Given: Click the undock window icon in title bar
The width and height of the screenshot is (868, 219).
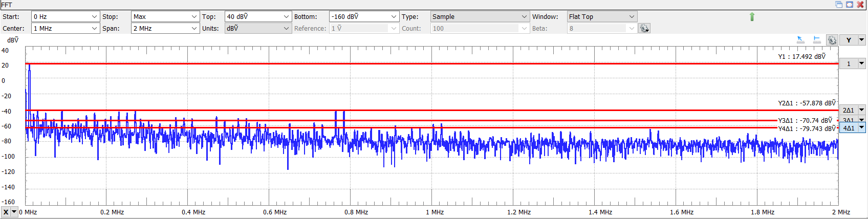Looking at the screenshot, I should pyautogui.click(x=839, y=5).
